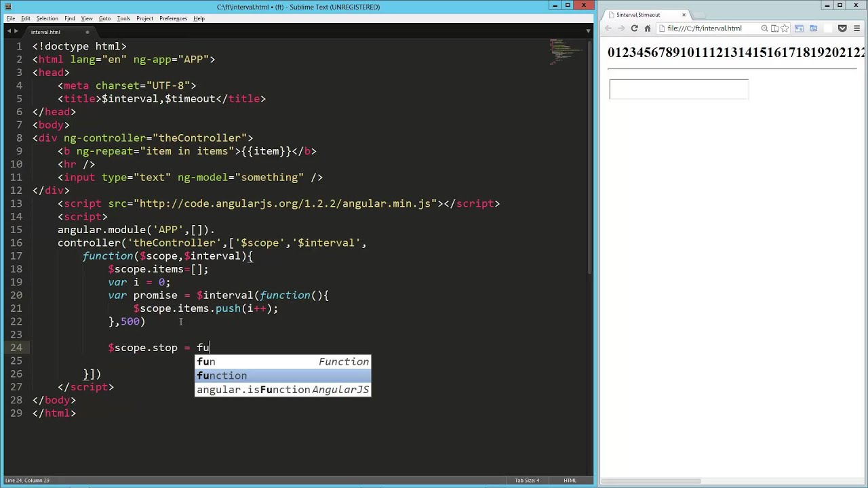Open the File menu in Sublime Text
The width and height of the screenshot is (868, 488).
pos(11,18)
